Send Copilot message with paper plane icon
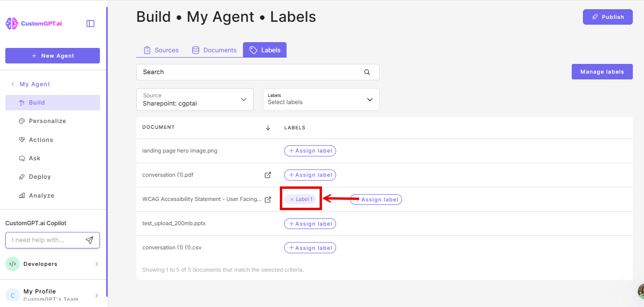The width and height of the screenshot is (644, 307). click(x=89, y=240)
